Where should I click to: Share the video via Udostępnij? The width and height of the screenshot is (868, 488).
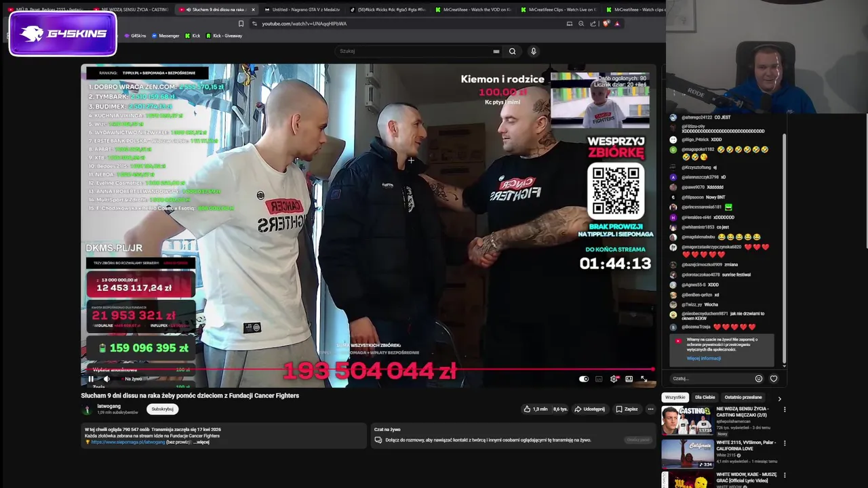[x=590, y=409]
